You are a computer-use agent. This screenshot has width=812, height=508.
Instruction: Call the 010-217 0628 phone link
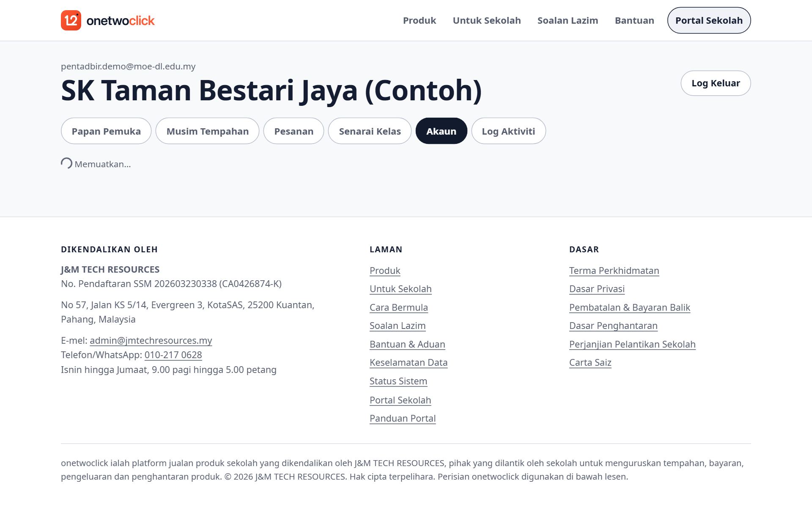[x=173, y=355]
